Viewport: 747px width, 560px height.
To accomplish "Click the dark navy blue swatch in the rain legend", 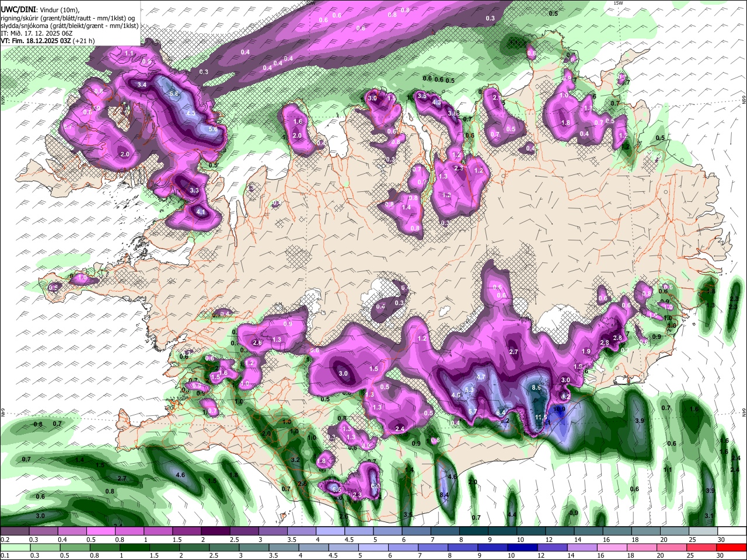I will 522,547.
